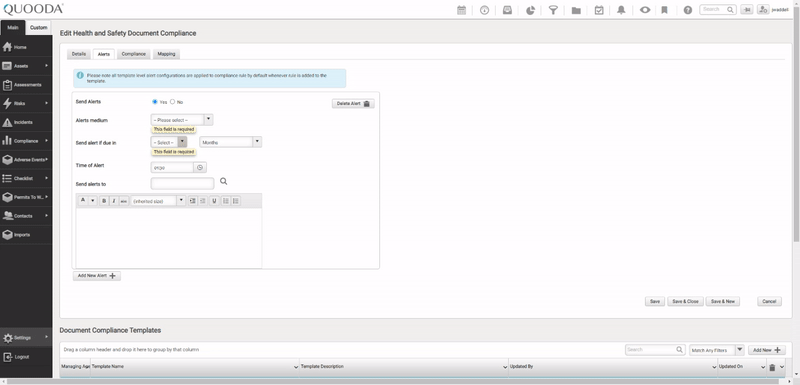Open the user profile icon
800x385 pixels.
pyautogui.click(x=763, y=9)
